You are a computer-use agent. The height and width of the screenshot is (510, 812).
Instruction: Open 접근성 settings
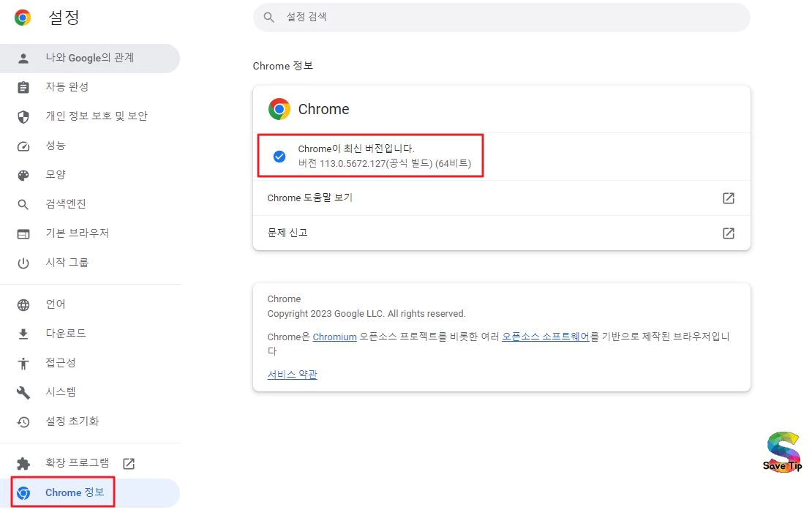tap(90, 363)
